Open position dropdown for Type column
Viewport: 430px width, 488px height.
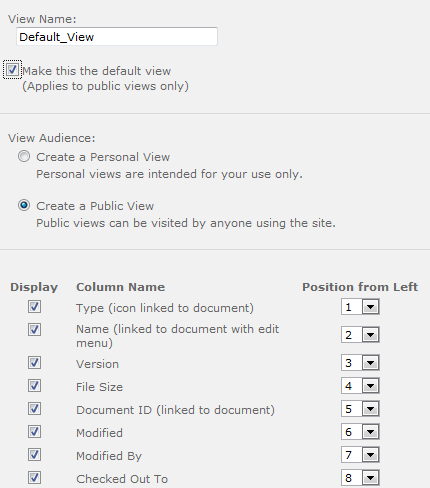coord(360,307)
